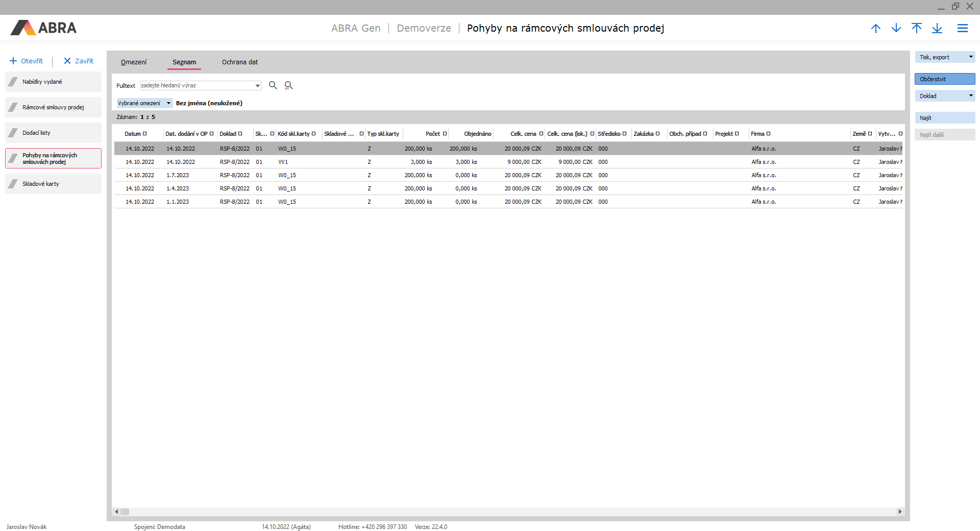Open the hamburger menu icon
This screenshot has height=531, width=980.
click(963, 29)
